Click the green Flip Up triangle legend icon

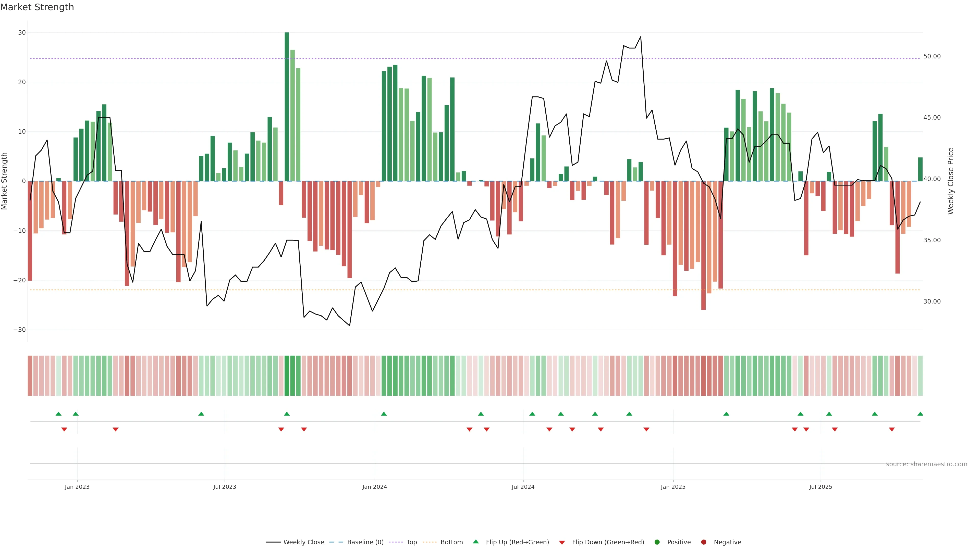coord(475,542)
